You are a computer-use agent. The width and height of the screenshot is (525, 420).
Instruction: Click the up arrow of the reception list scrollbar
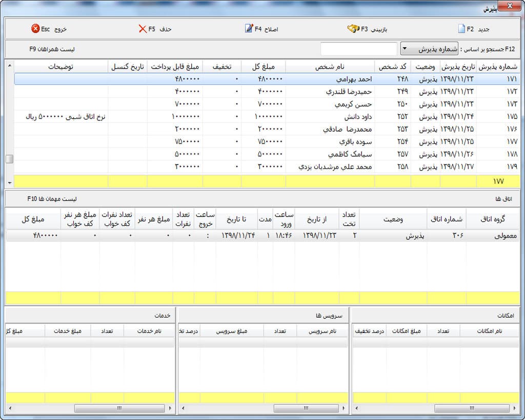10,65
